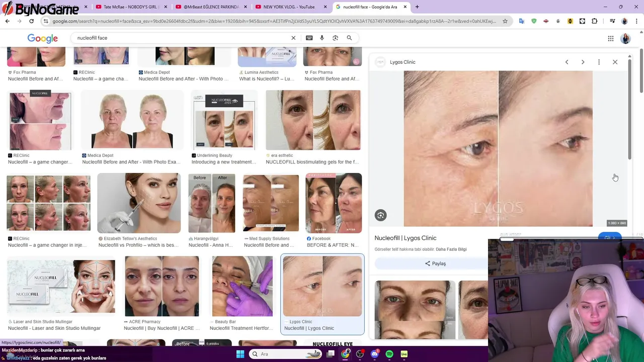The image size is (644, 362).
Task: Open a new browser tab
Action: (x=417, y=7)
